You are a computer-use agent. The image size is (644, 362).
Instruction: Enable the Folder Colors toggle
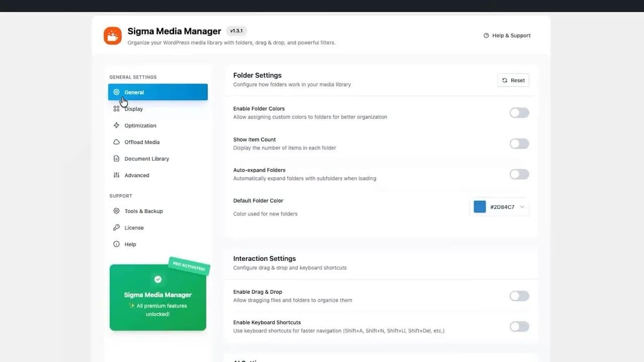click(x=519, y=113)
